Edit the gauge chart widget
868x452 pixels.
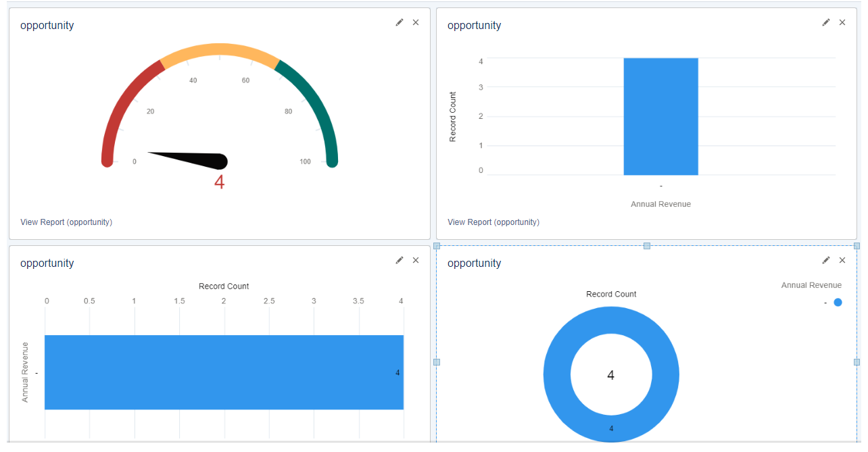click(x=400, y=22)
